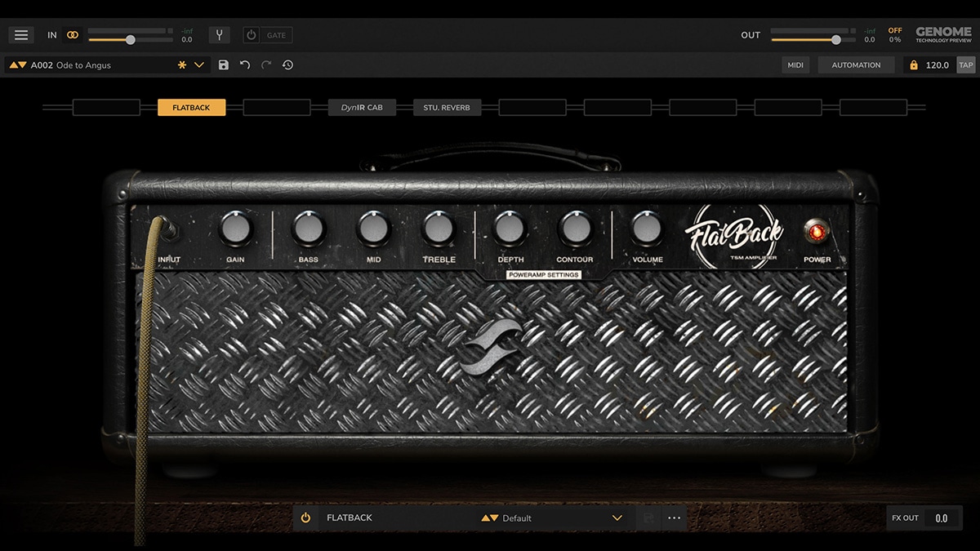Screen dimensions: 980x551
Task: Select the DynIR CAB chain slot
Action: (362, 107)
